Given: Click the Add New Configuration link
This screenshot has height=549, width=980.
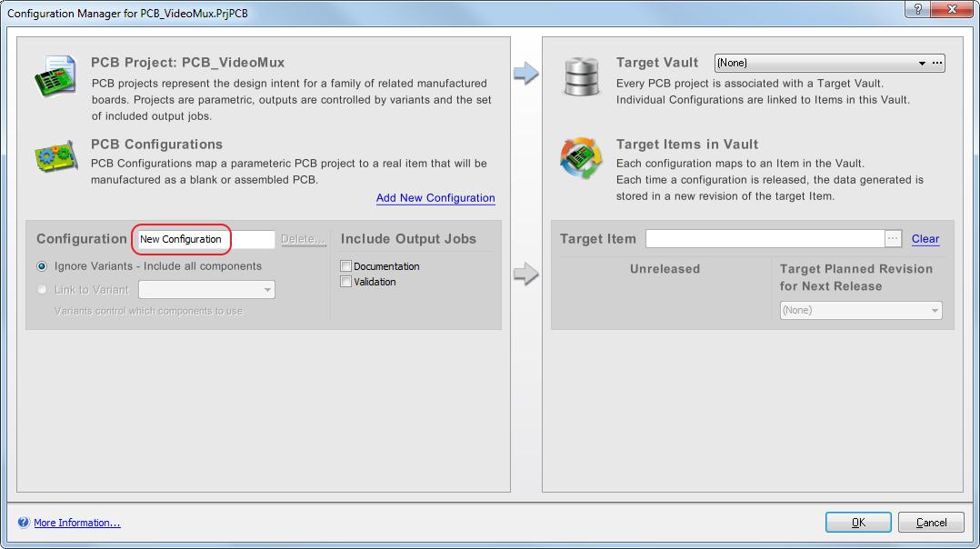Looking at the screenshot, I should coord(435,198).
